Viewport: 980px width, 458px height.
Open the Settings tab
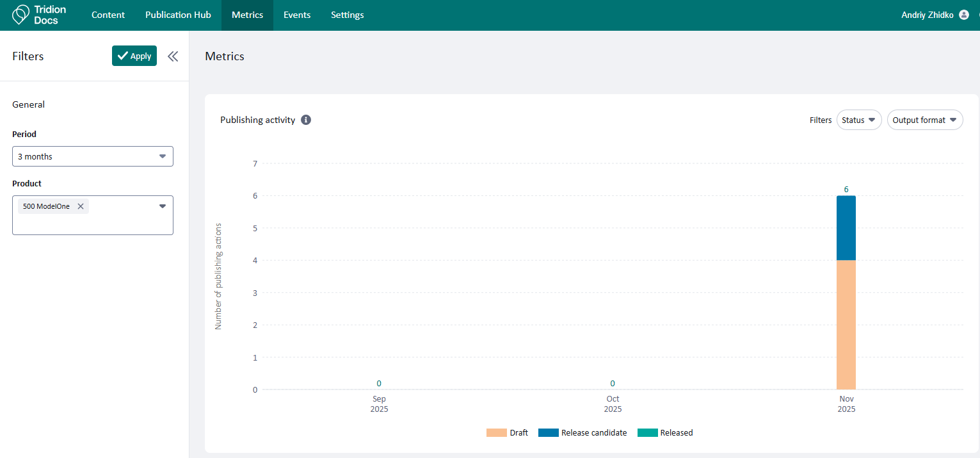point(347,15)
